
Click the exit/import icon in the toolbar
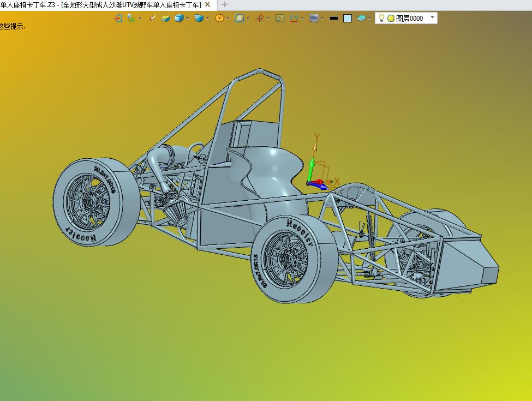coord(118,18)
